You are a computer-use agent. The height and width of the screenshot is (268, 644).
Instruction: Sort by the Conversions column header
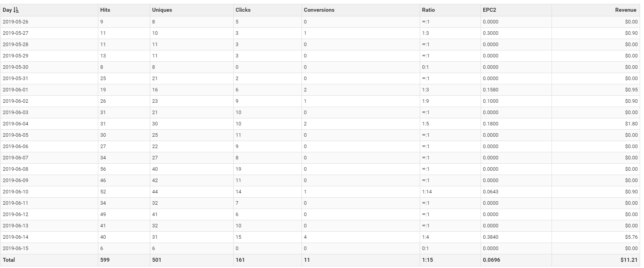[x=319, y=10]
